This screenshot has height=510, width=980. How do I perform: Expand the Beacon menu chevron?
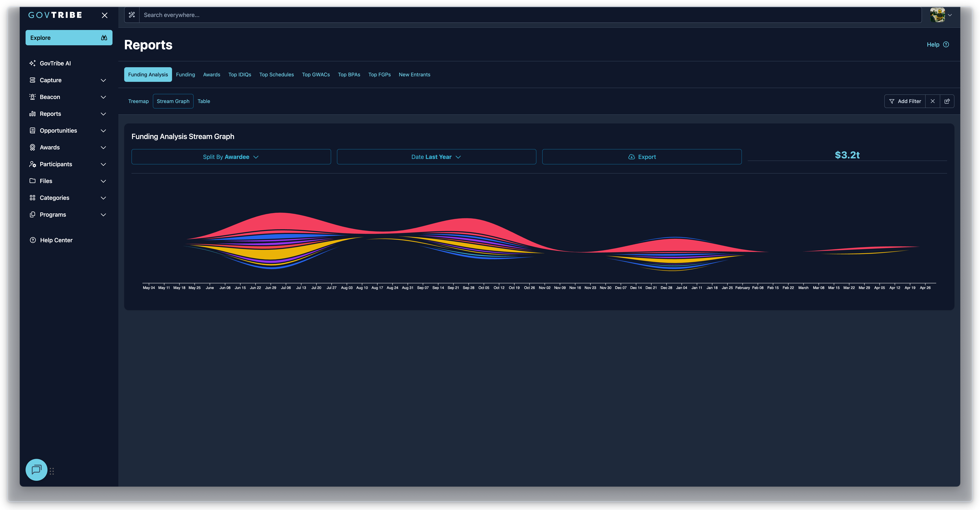(103, 97)
